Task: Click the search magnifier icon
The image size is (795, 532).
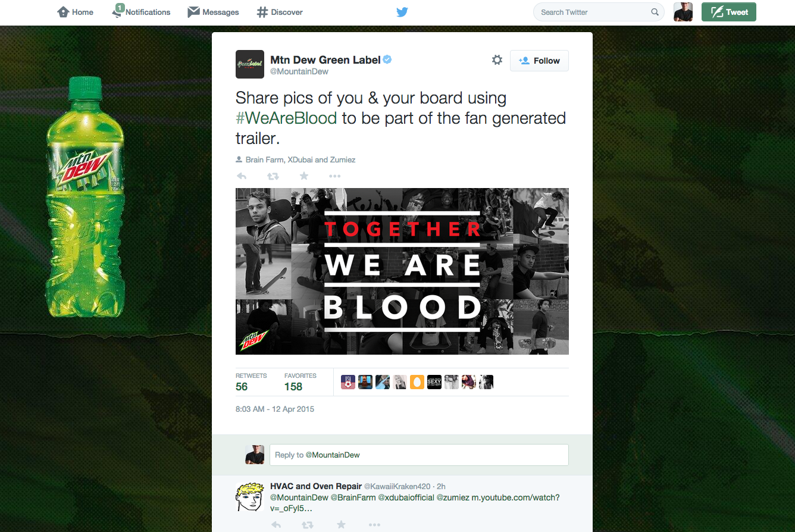Action: click(x=655, y=12)
